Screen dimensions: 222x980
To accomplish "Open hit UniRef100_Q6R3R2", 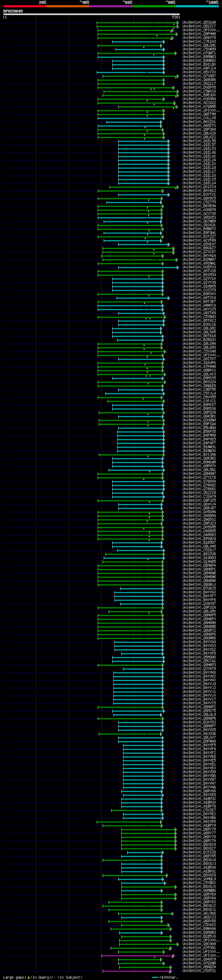I will coord(199,458).
